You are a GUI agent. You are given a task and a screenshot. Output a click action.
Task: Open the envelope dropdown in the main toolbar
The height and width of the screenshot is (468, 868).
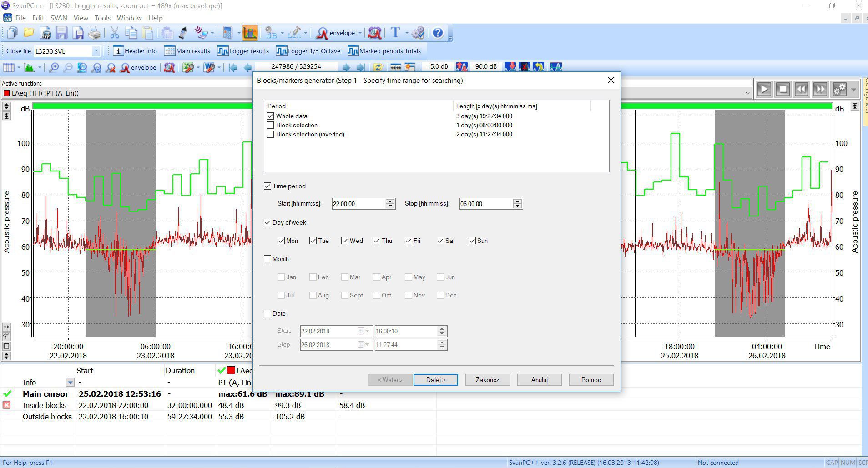point(360,33)
